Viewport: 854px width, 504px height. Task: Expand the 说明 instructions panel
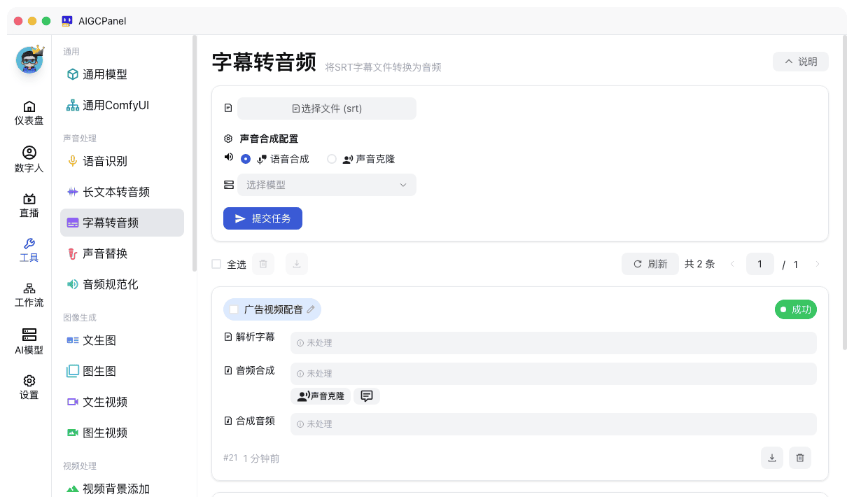800,62
